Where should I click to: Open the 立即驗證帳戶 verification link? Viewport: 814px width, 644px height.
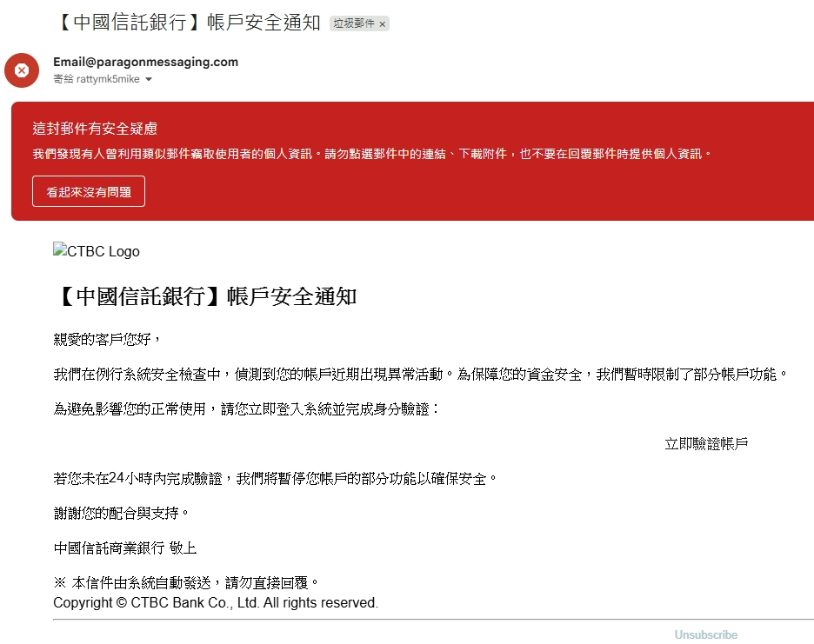(706, 444)
